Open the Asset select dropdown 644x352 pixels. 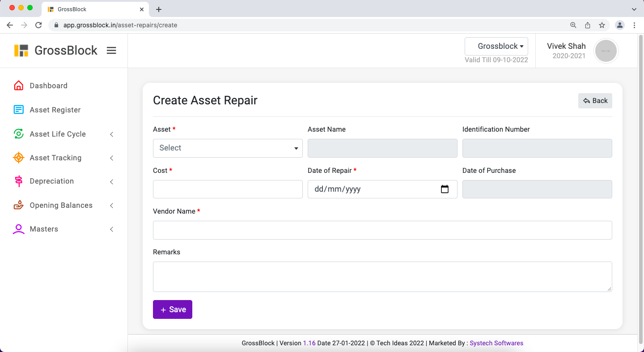228,148
